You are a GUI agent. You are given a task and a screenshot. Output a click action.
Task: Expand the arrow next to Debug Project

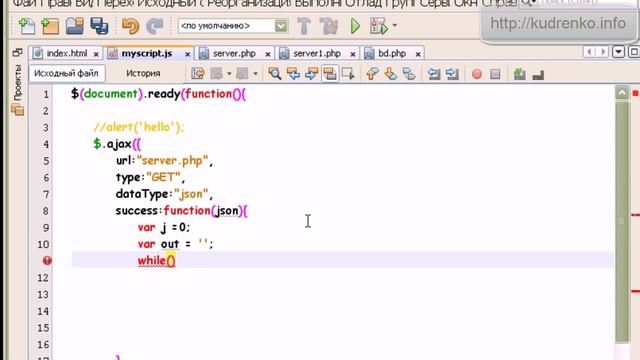click(394, 26)
